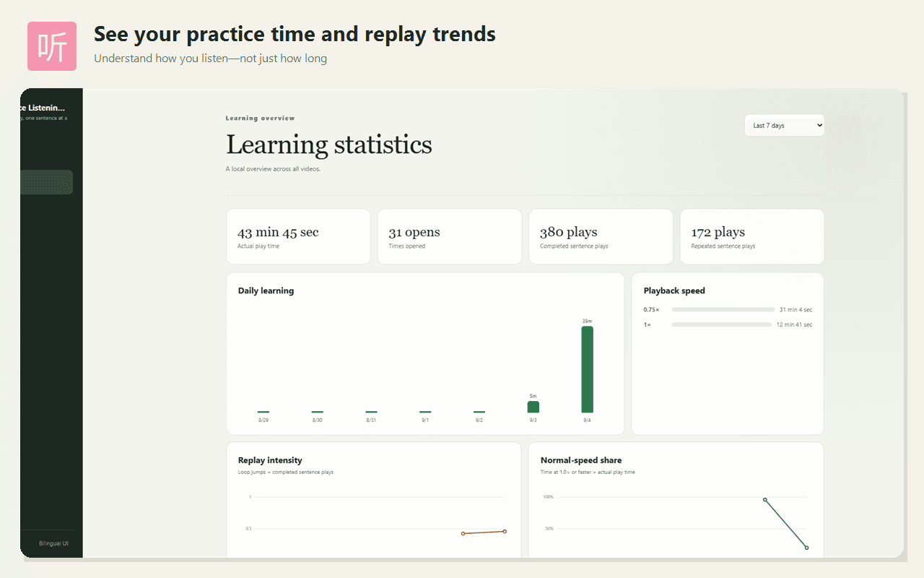
Task: Click the 9/2 bar in Daily learning
Action: coord(479,412)
